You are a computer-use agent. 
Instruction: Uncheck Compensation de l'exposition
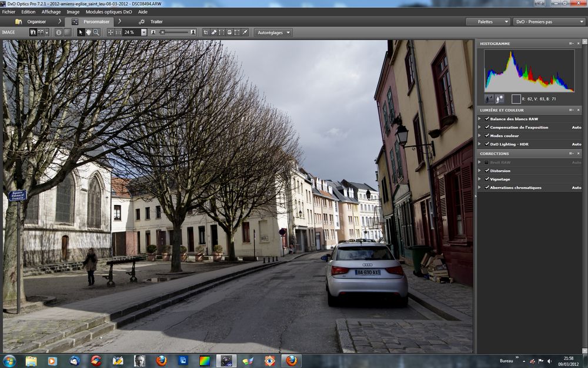(x=487, y=127)
